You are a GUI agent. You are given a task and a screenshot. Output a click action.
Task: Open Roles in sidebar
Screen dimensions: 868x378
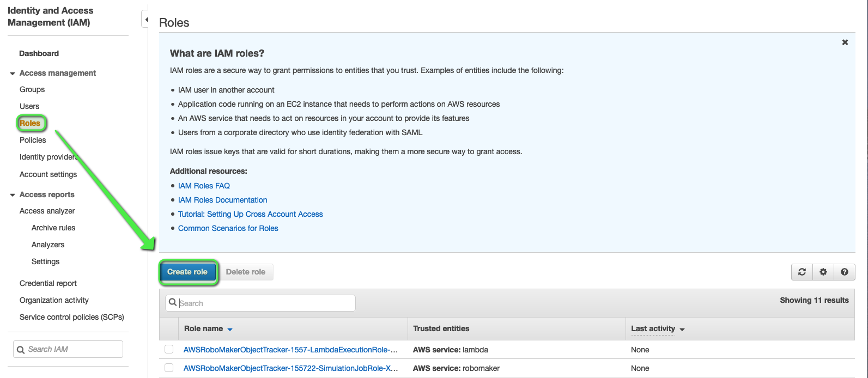pyautogui.click(x=31, y=123)
